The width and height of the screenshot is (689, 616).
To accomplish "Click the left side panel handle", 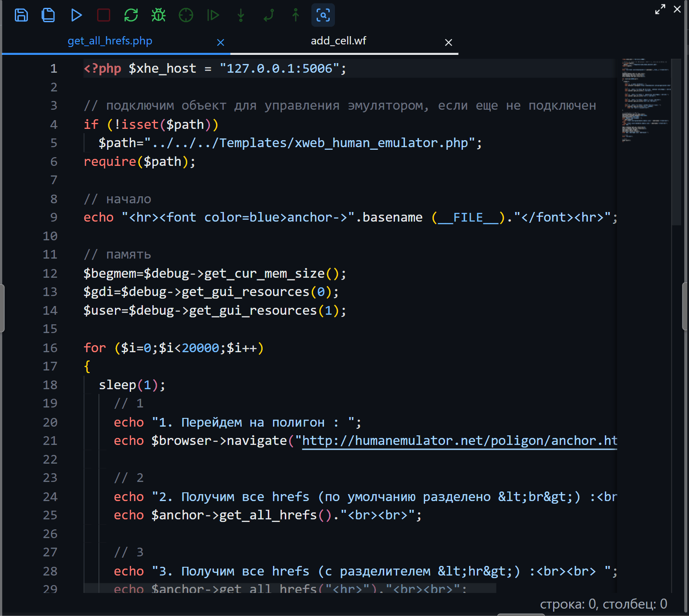I will coord(2,308).
